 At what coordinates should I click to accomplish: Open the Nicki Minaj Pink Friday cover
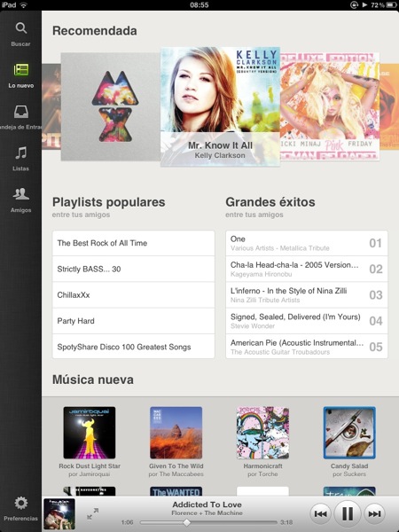pos(330,106)
